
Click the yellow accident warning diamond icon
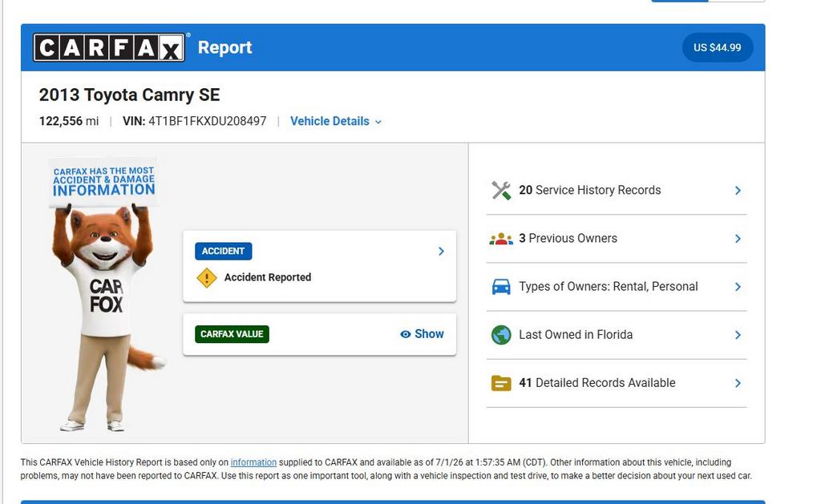coord(207,278)
